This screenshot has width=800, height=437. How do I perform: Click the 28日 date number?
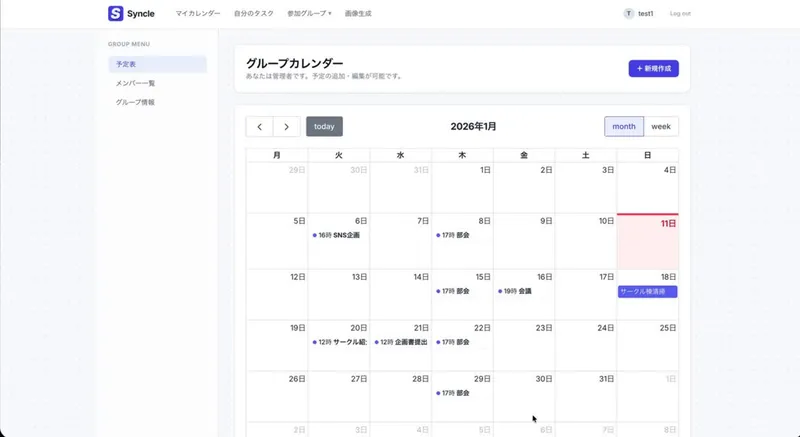click(420, 379)
